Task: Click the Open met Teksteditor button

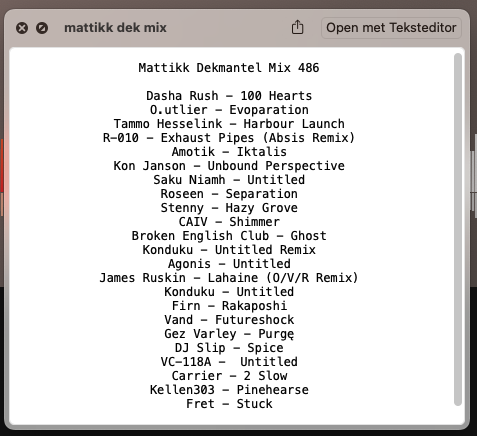Action: click(391, 28)
